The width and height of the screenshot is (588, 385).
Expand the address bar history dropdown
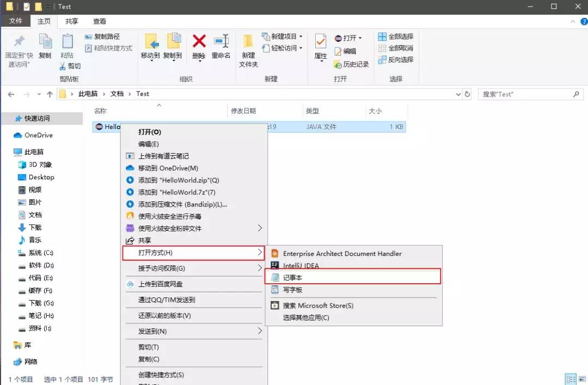[458, 94]
